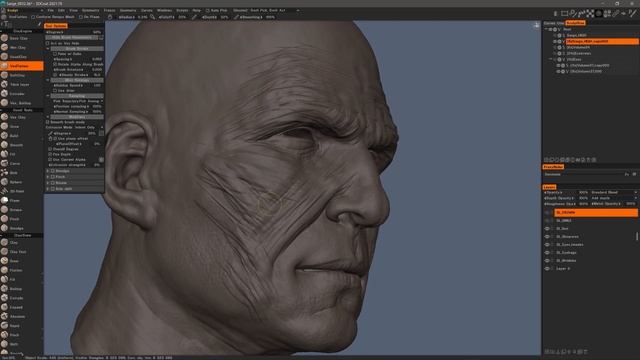Open the File menu
This screenshot has width=640, height=360.
(51, 10)
